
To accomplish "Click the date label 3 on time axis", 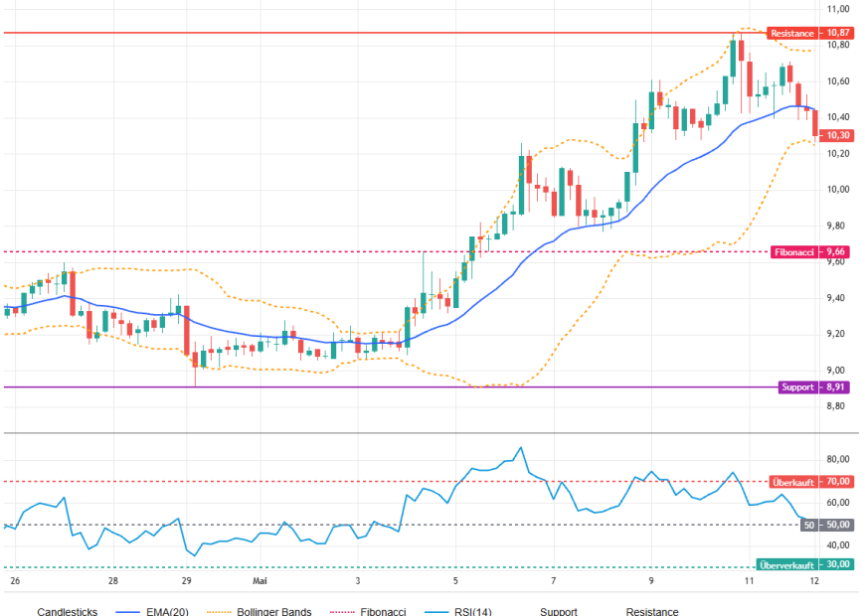I will pyautogui.click(x=358, y=580).
